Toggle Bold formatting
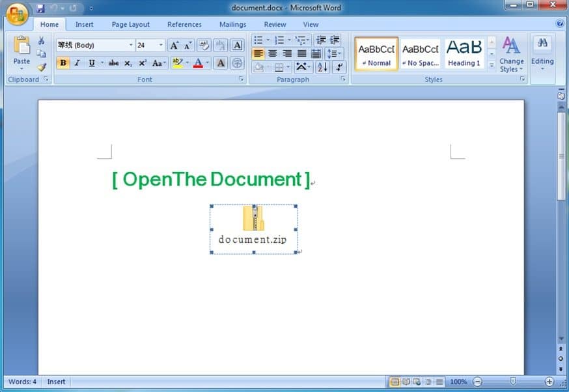The width and height of the screenshot is (569, 392). coord(63,63)
